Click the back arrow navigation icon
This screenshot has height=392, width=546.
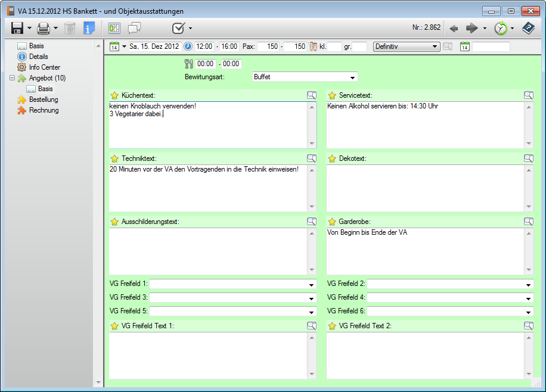(x=454, y=28)
